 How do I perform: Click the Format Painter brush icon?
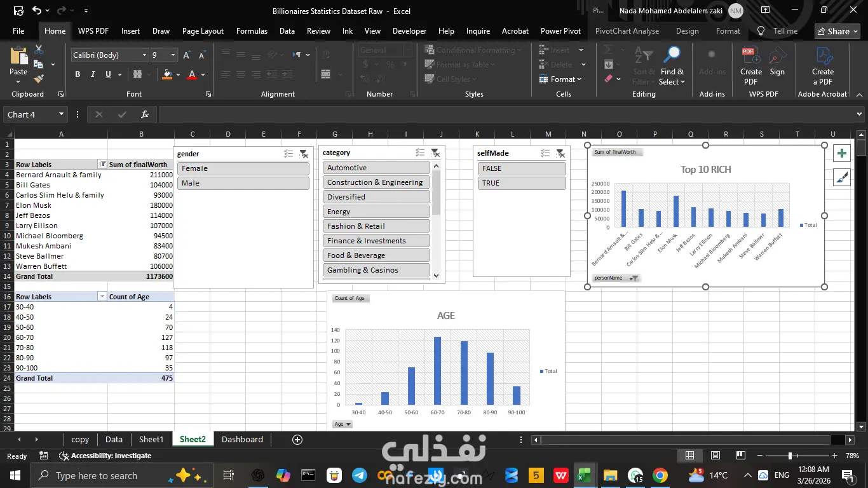(39, 79)
